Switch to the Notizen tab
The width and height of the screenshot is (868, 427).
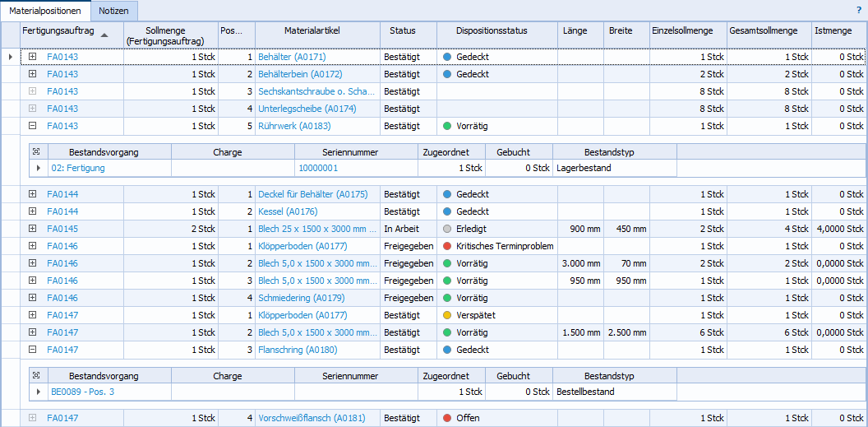point(113,12)
